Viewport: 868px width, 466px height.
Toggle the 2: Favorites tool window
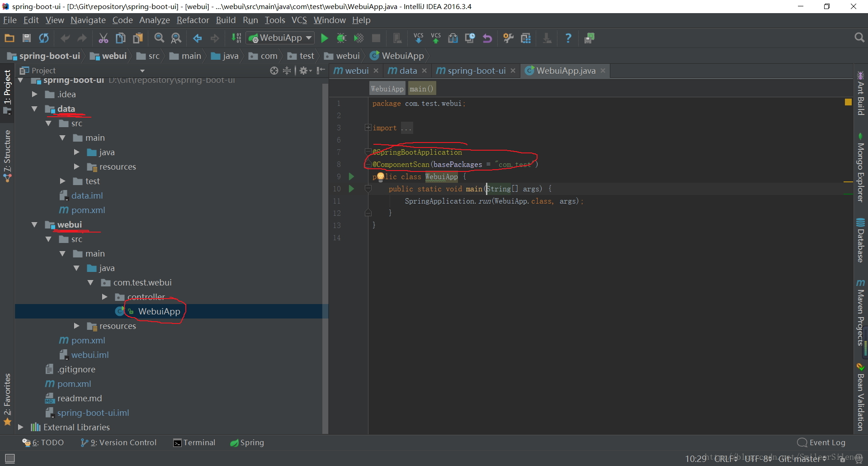click(7, 399)
